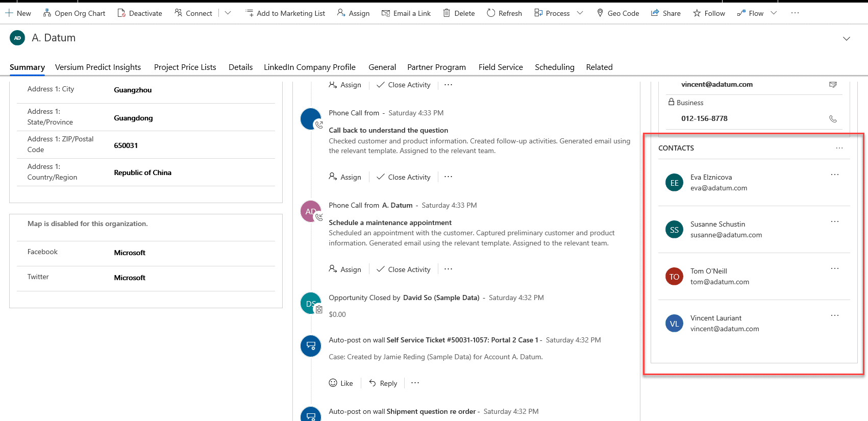Delete the account record
Viewport: 868px width, 421px height.
[x=459, y=13]
